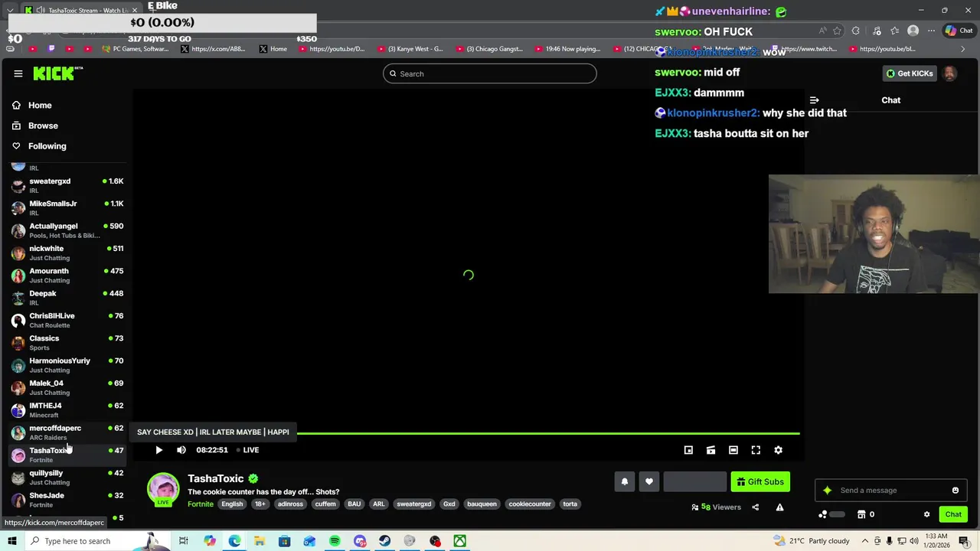
Task: Play the stream video
Action: point(158,450)
